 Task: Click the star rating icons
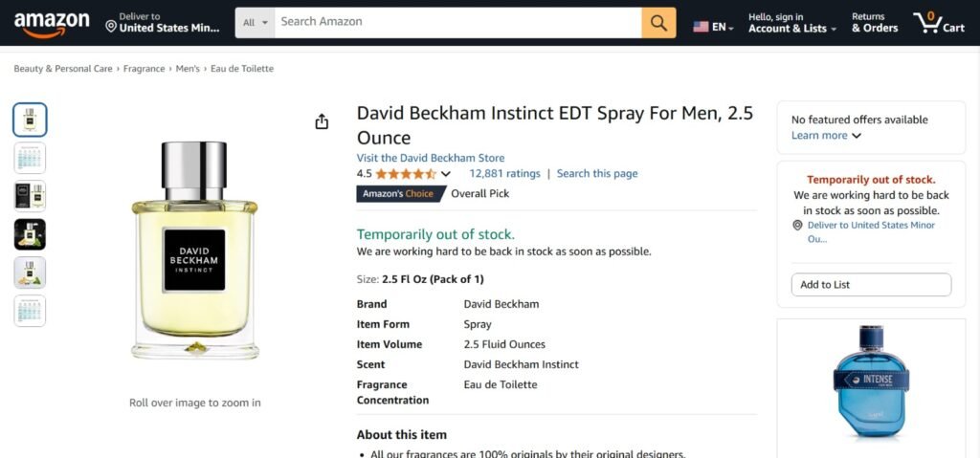[x=406, y=174]
